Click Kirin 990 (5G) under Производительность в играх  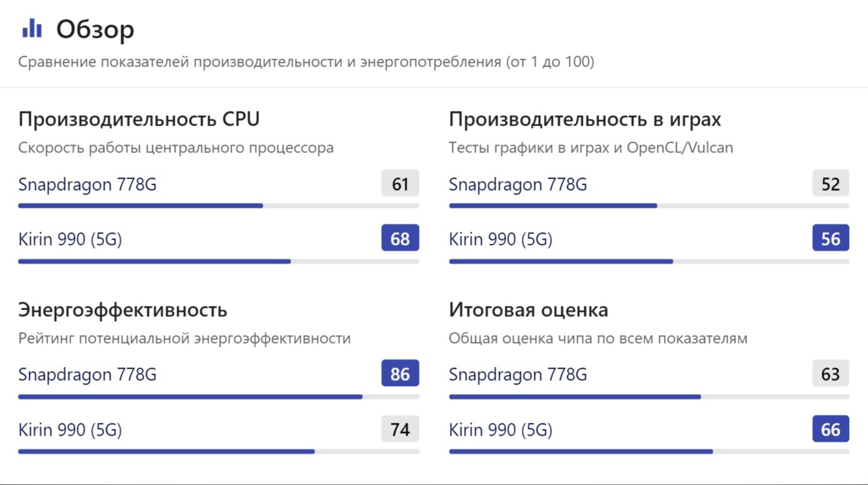click(500, 239)
